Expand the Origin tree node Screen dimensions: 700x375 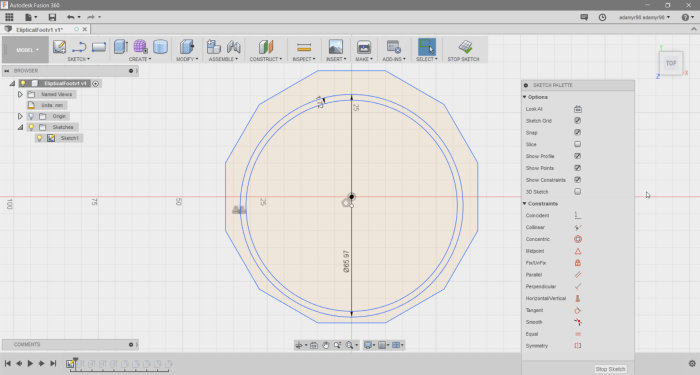[x=20, y=116]
